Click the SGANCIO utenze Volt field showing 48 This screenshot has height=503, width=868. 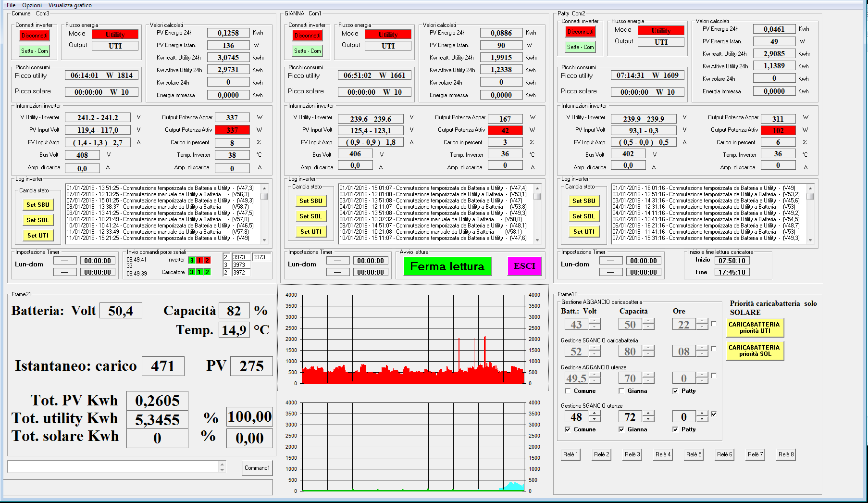(x=577, y=416)
